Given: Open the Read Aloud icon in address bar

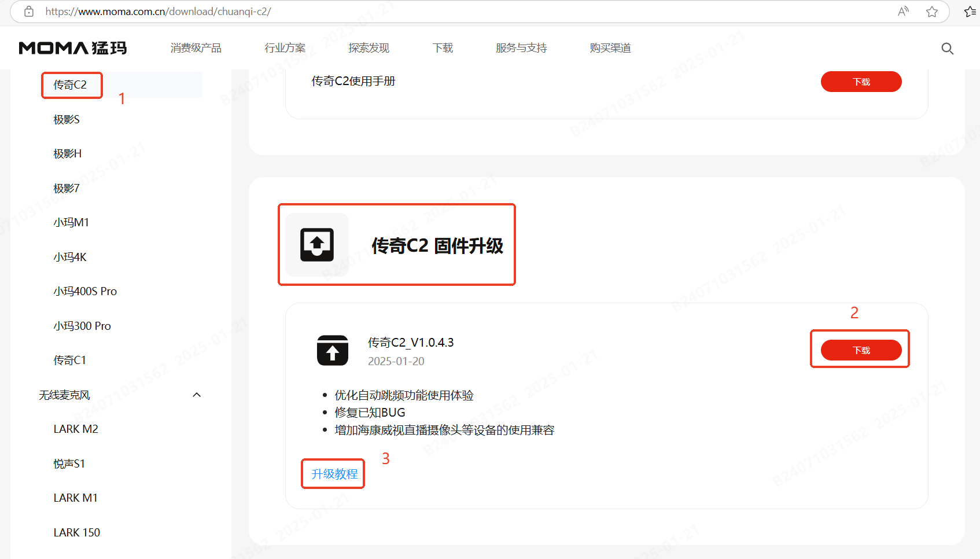Looking at the screenshot, I should click(x=903, y=12).
